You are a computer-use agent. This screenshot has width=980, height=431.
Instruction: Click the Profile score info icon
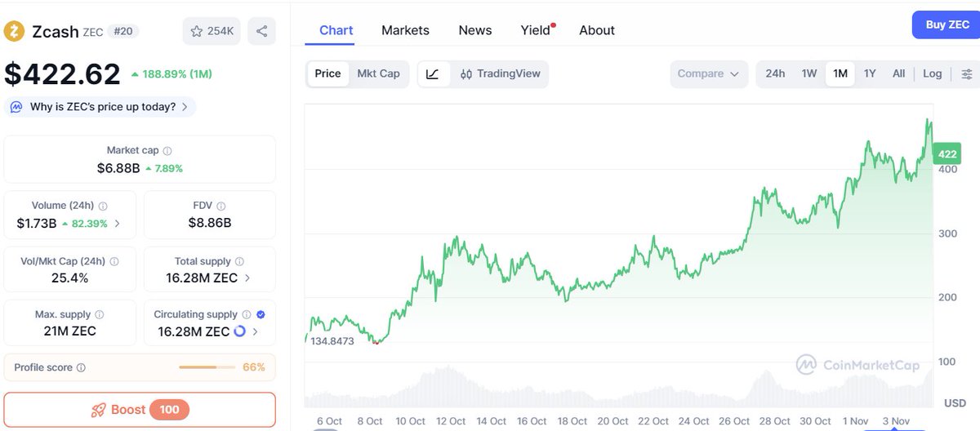tap(81, 368)
